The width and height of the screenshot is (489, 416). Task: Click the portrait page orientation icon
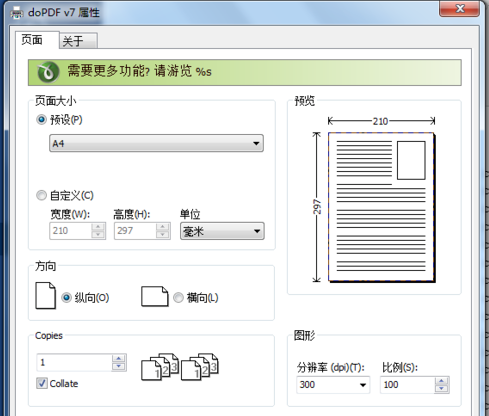45,296
